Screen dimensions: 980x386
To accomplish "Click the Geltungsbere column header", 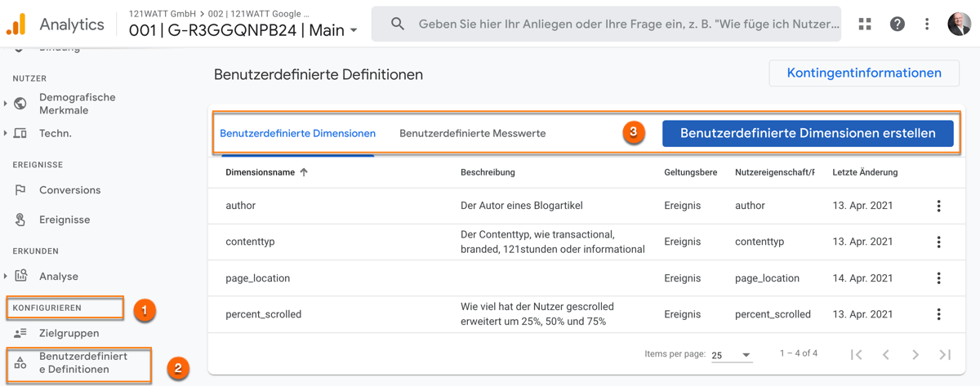I will [x=691, y=172].
